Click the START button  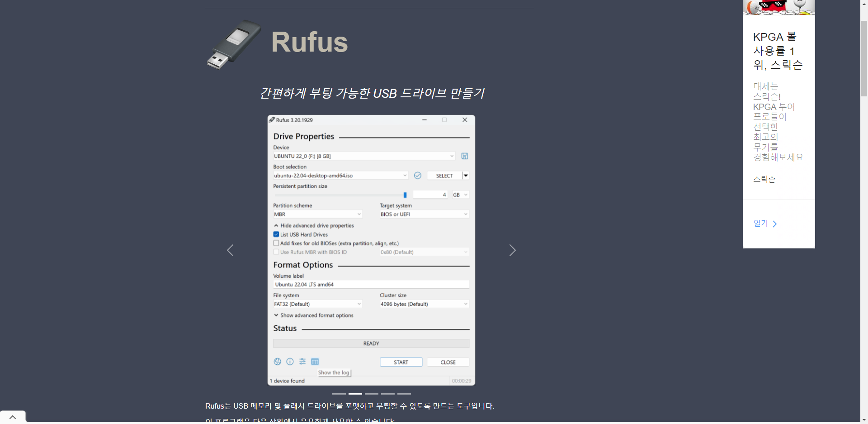(401, 362)
